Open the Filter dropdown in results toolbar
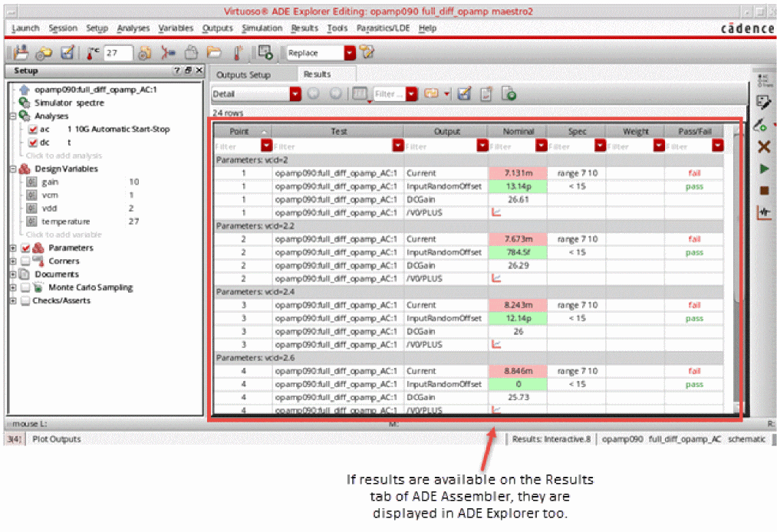 [411, 94]
